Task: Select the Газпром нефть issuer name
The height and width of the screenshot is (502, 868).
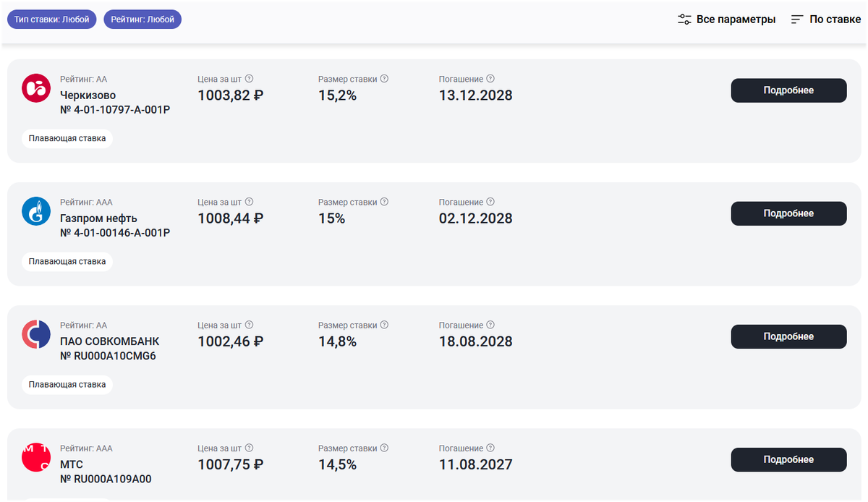Action: point(98,218)
